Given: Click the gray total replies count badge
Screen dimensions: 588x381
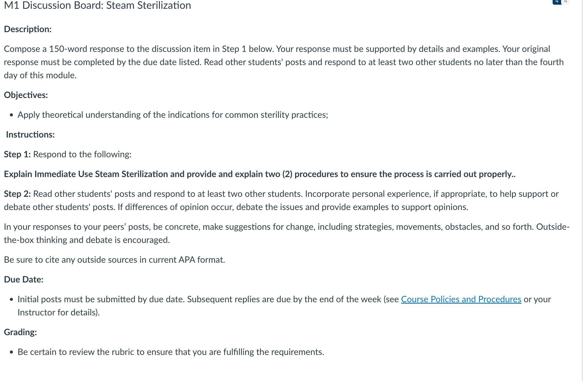Looking at the screenshot, I should click(x=566, y=2).
